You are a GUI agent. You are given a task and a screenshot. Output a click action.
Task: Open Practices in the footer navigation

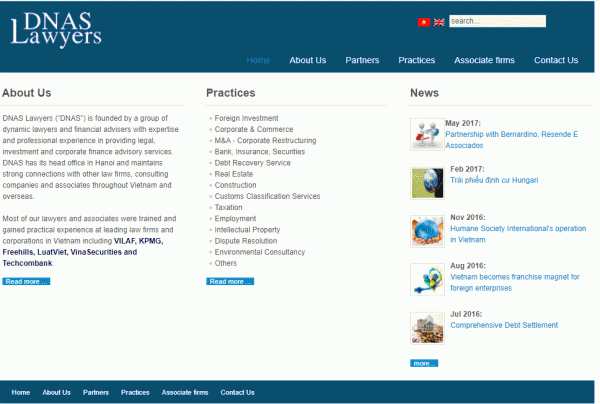click(x=135, y=392)
